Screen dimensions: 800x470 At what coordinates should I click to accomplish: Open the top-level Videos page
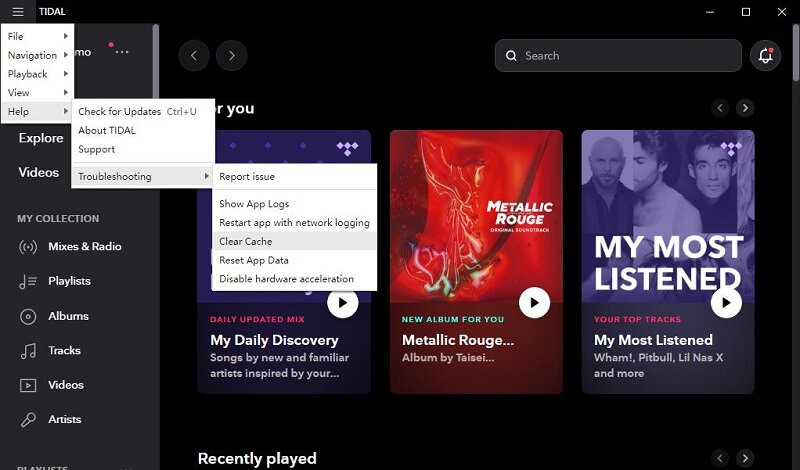click(39, 172)
